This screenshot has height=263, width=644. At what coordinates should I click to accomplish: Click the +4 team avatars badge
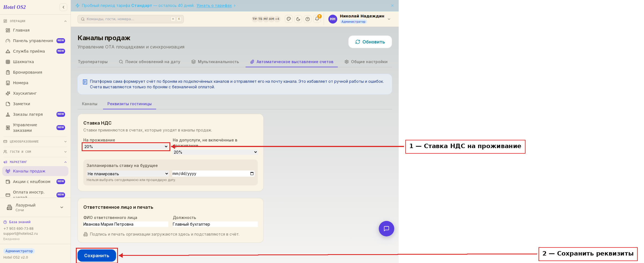(277, 19)
